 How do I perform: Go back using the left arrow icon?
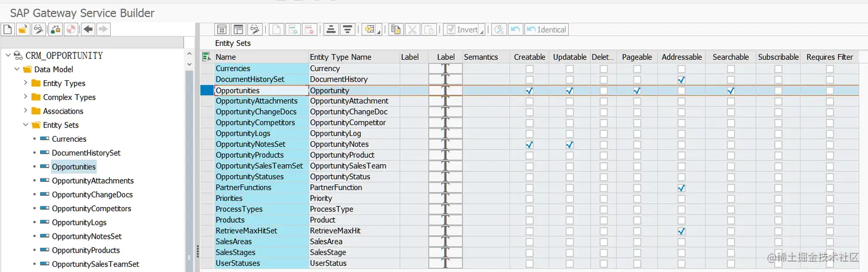coord(88,29)
